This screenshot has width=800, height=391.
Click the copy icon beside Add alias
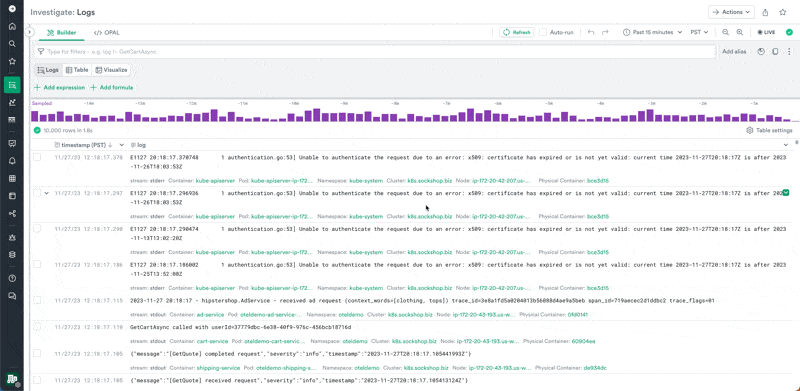pyautogui.click(x=776, y=52)
